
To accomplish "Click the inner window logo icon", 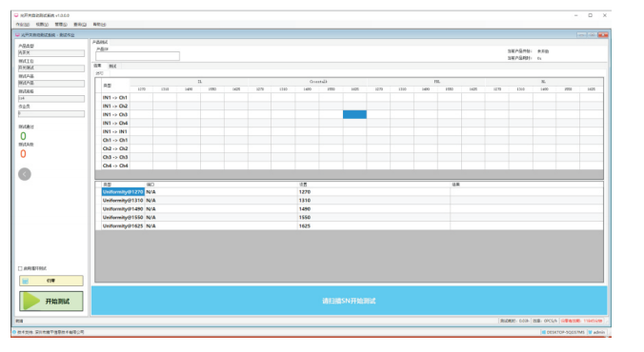I will coord(17,35).
